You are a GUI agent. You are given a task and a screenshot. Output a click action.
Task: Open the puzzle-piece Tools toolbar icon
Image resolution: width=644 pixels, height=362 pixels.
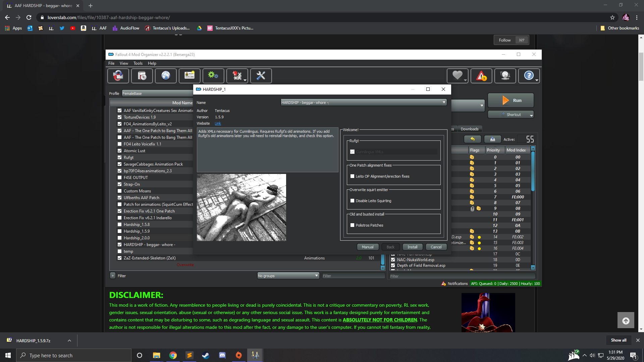(x=237, y=76)
